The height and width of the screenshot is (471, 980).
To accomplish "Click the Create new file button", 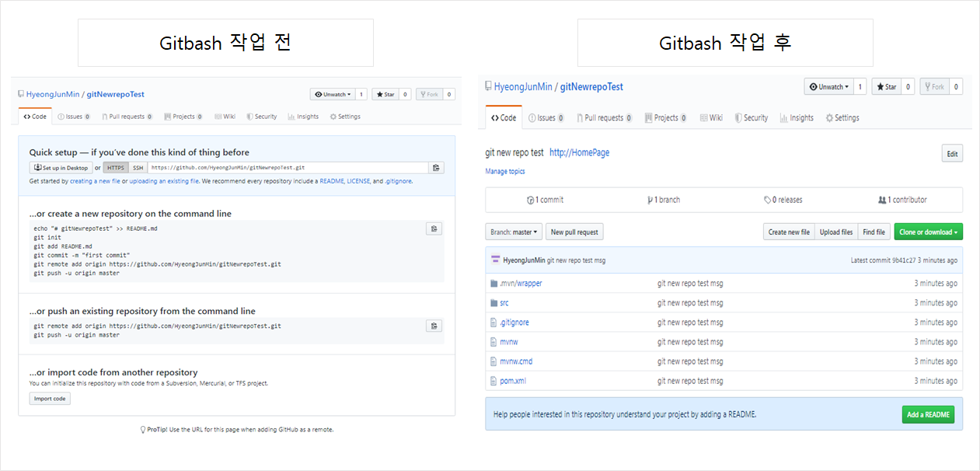I will [789, 232].
